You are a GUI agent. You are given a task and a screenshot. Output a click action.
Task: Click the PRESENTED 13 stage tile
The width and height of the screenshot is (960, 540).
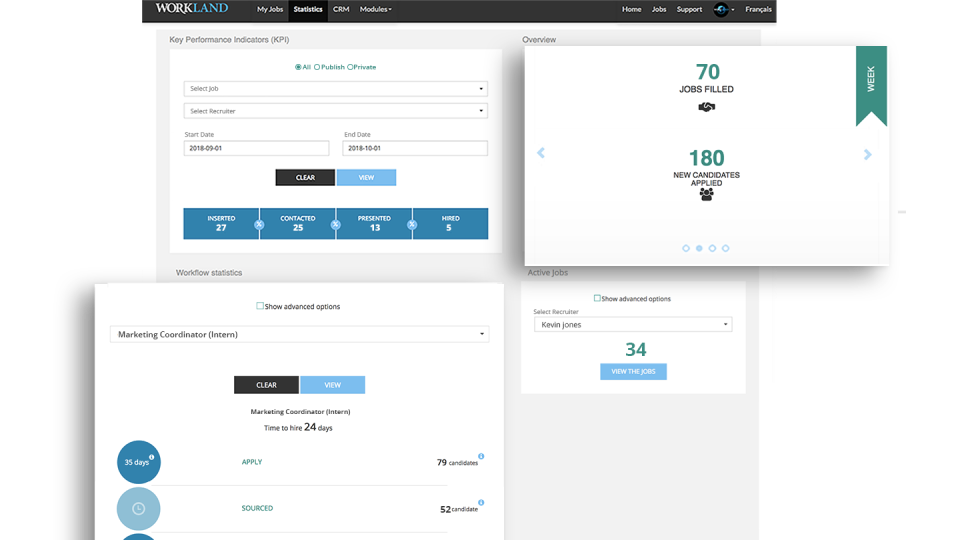point(374,223)
